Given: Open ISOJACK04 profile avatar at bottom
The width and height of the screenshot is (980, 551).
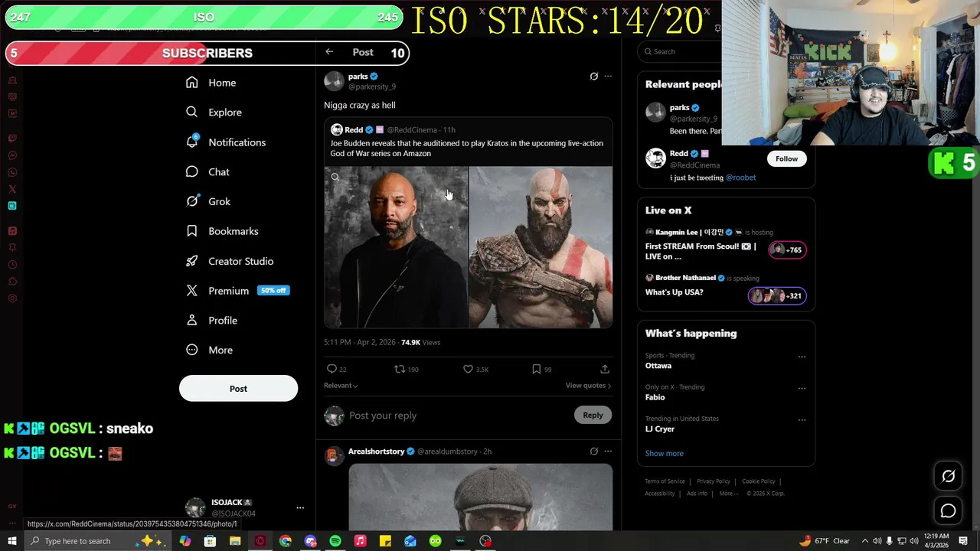Looking at the screenshot, I should click(195, 507).
